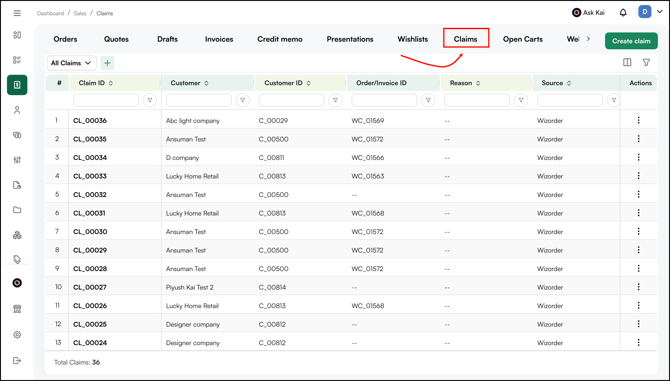The image size is (670, 381).
Task: Open the main filter funnel icon
Action: 646,62
